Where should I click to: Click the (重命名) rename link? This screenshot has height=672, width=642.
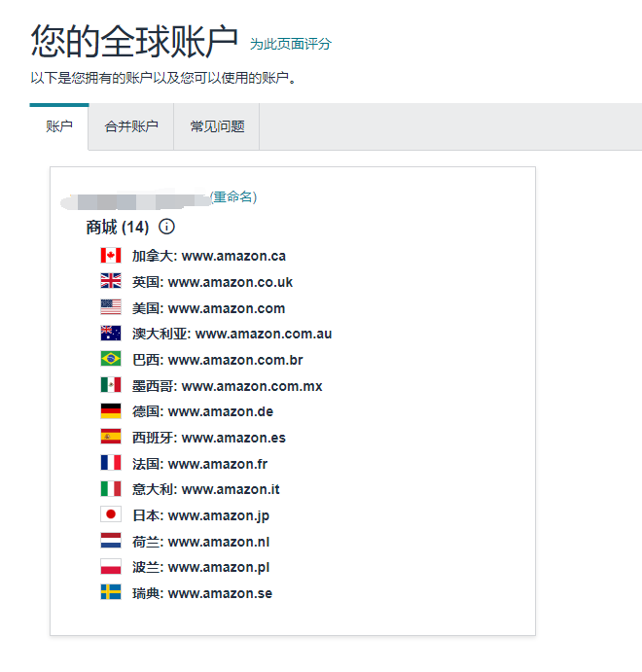[233, 196]
